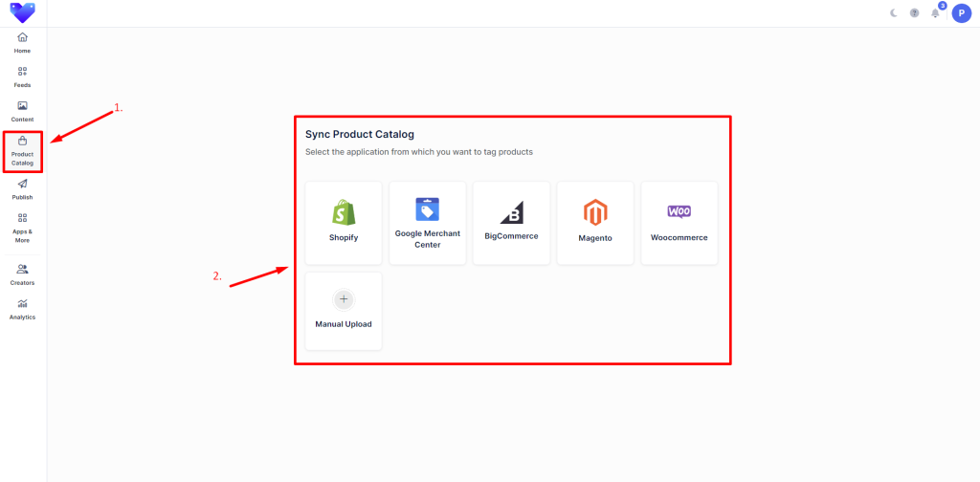Select Google Merchant Center label
Screen dimensions: 980x482
(x=428, y=239)
